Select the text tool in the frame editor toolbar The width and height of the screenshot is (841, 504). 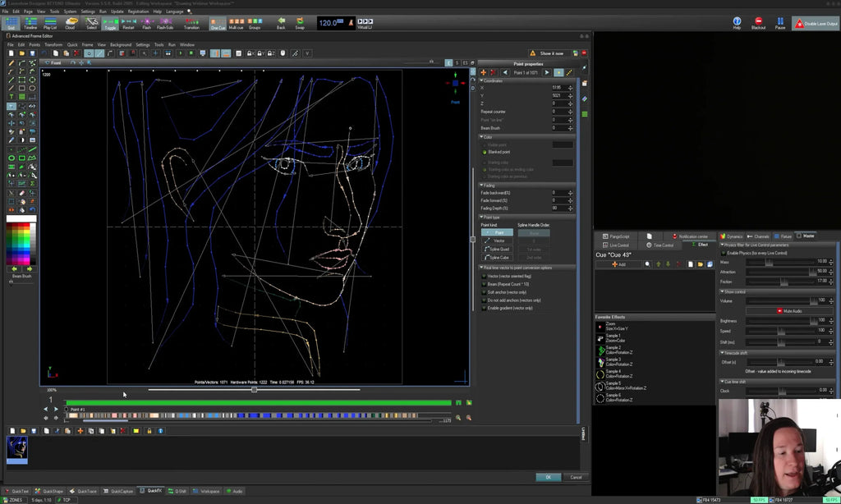(10, 95)
